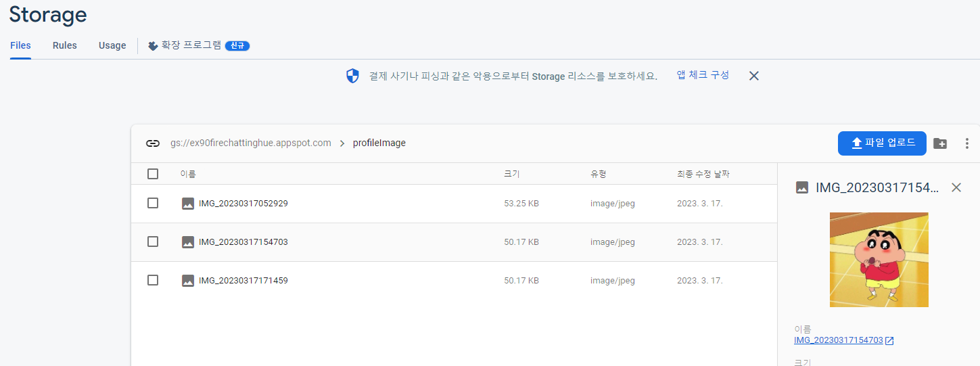Create a new folder with folder-plus icon

point(940,143)
